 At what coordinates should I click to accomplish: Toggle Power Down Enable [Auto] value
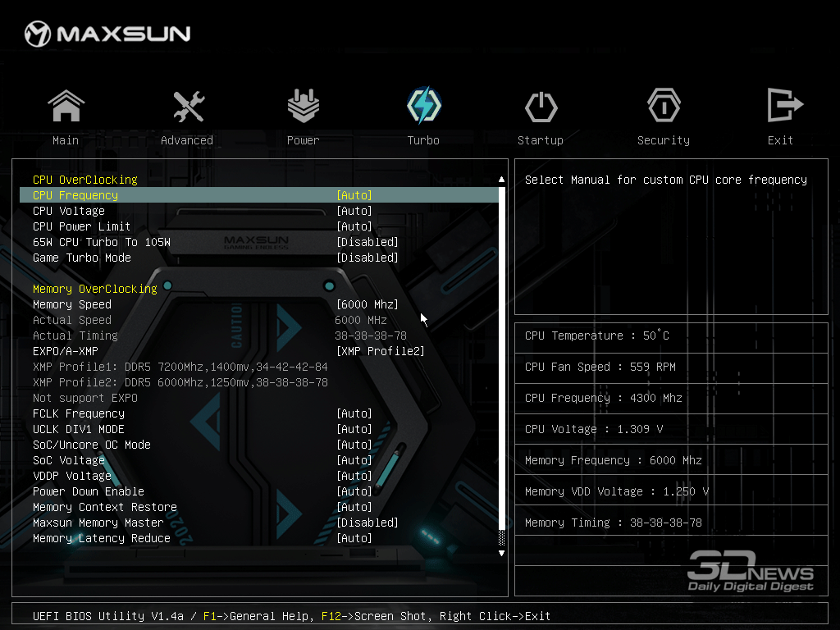coord(354,491)
